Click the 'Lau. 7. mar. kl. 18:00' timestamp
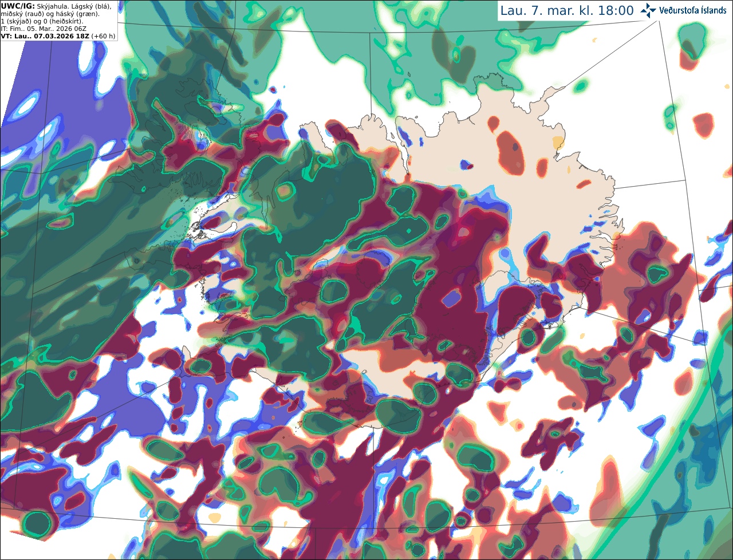 click(567, 11)
